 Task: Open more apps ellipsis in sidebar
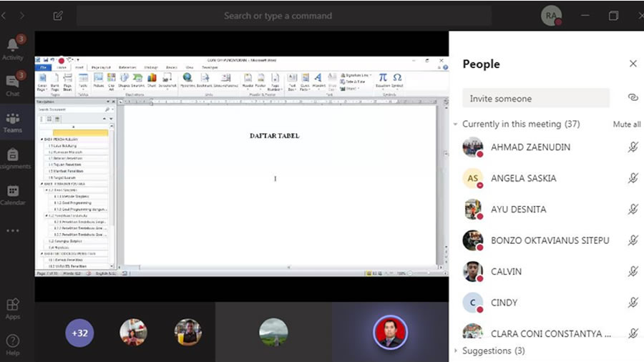13,230
